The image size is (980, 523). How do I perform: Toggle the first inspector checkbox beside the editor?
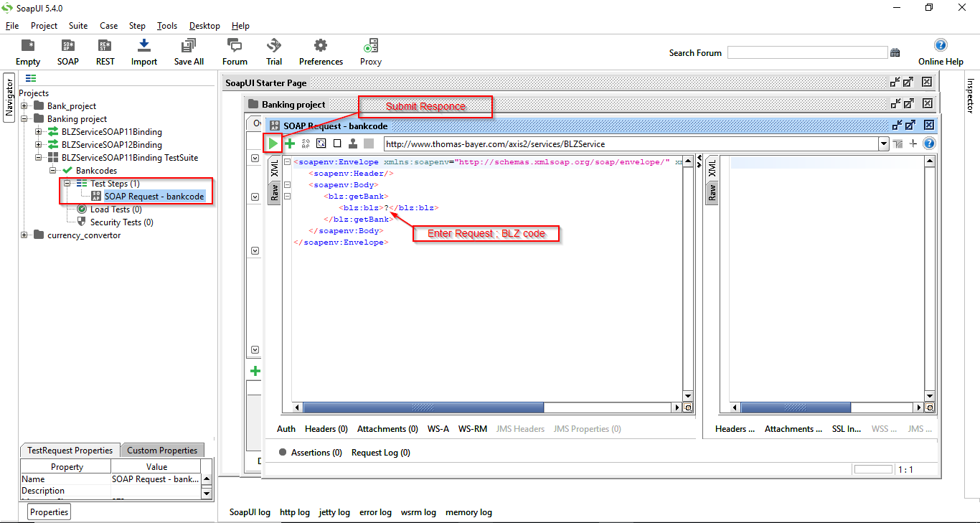pyautogui.click(x=254, y=158)
